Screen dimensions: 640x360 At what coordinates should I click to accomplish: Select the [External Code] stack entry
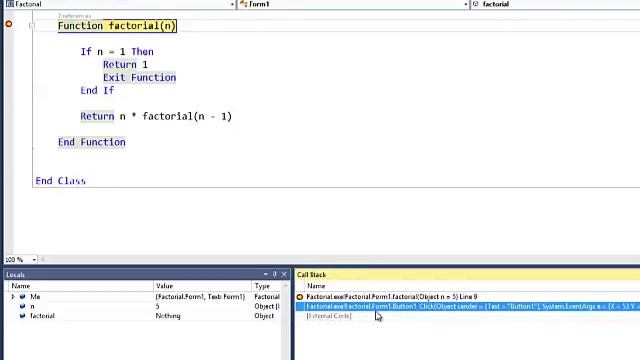(x=329, y=316)
